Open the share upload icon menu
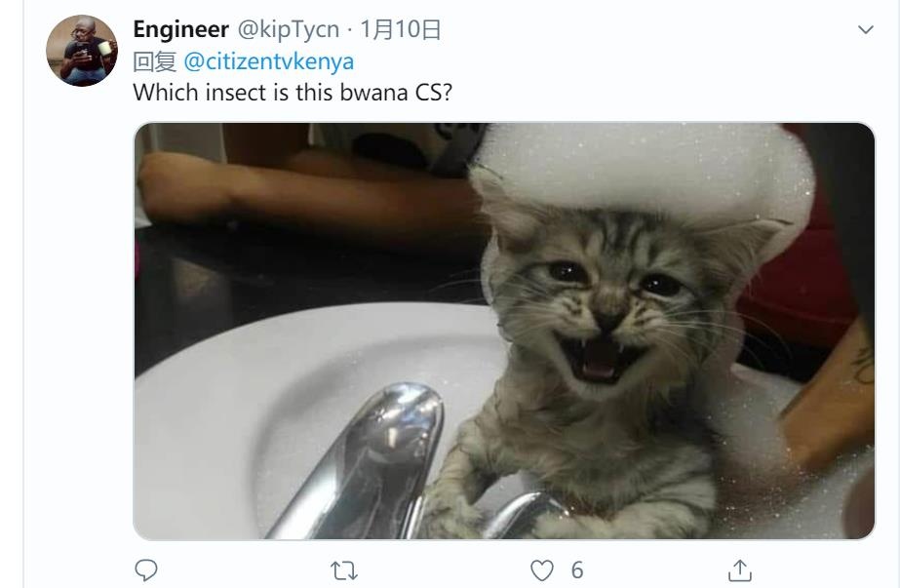This screenshot has width=900, height=588. point(740,570)
